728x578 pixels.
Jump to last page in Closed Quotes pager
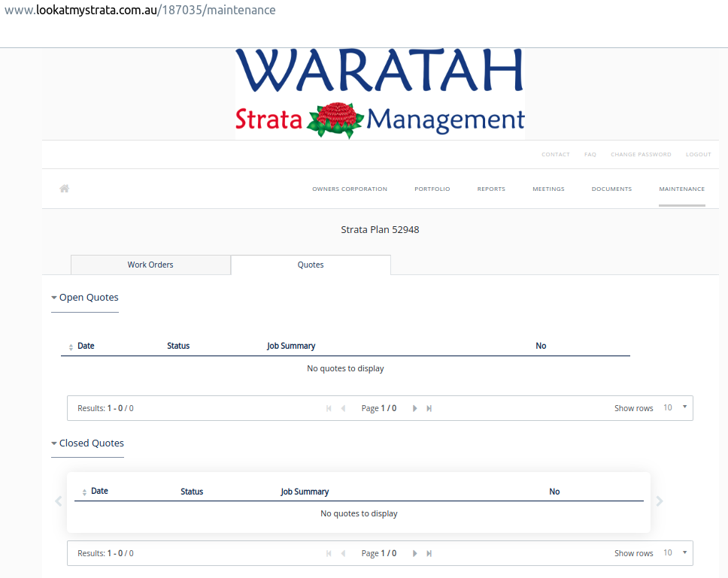point(429,553)
